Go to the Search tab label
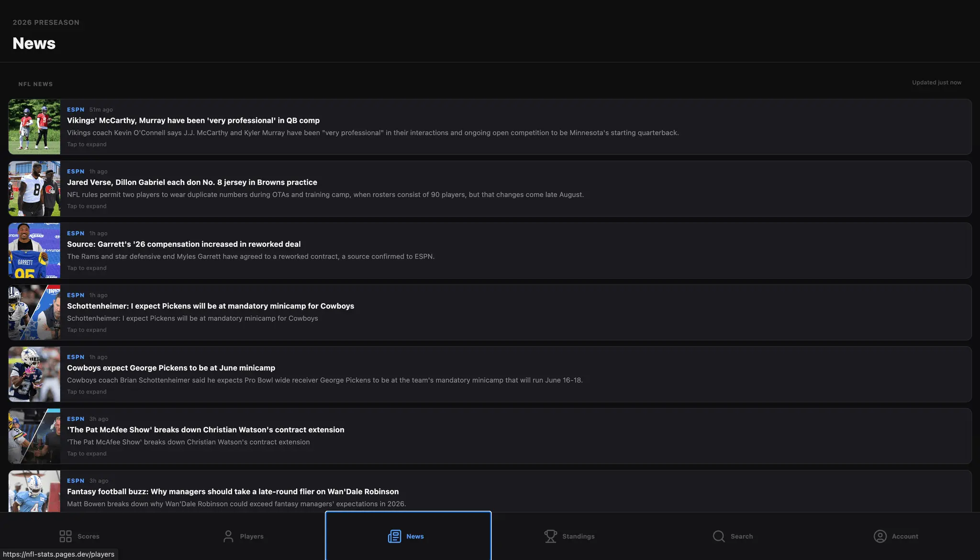Image resolution: width=980 pixels, height=560 pixels. pos(742,537)
